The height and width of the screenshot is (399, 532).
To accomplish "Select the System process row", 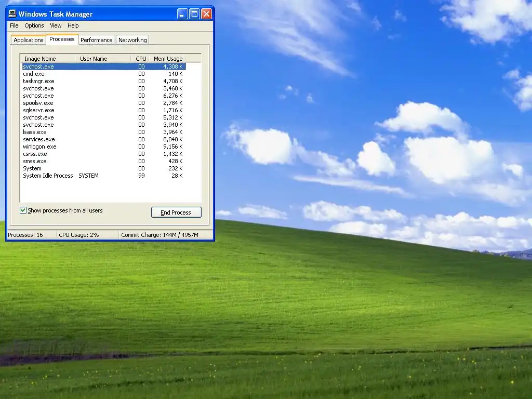I will pyautogui.click(x=104, y=169).
